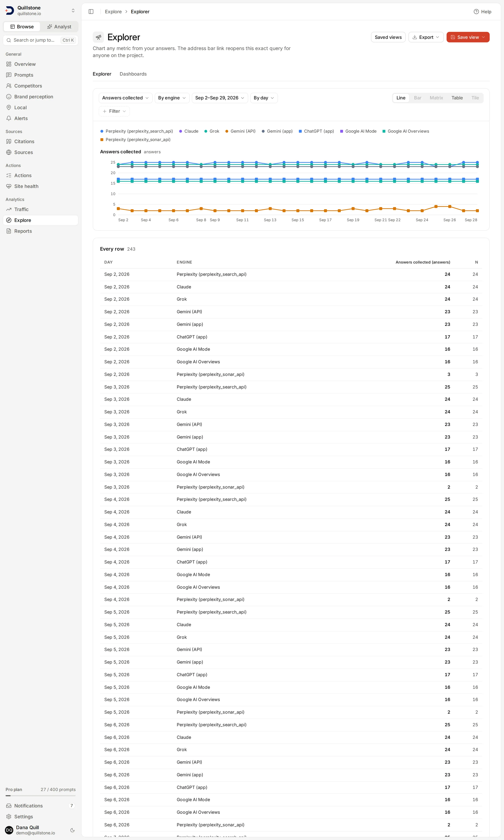
Task: Select the Table view option
Action: [x=457, y=98]
